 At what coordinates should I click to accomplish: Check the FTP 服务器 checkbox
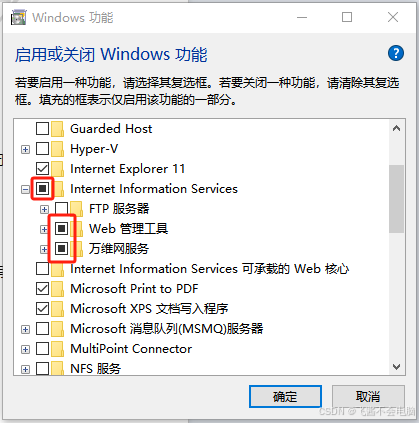[x=61, y=209]
